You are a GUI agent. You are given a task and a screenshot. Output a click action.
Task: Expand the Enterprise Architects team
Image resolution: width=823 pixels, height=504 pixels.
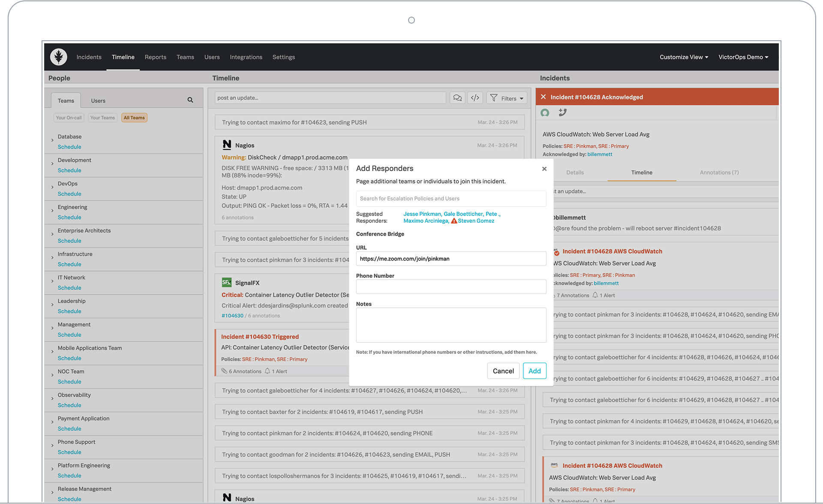pos(52,234)
